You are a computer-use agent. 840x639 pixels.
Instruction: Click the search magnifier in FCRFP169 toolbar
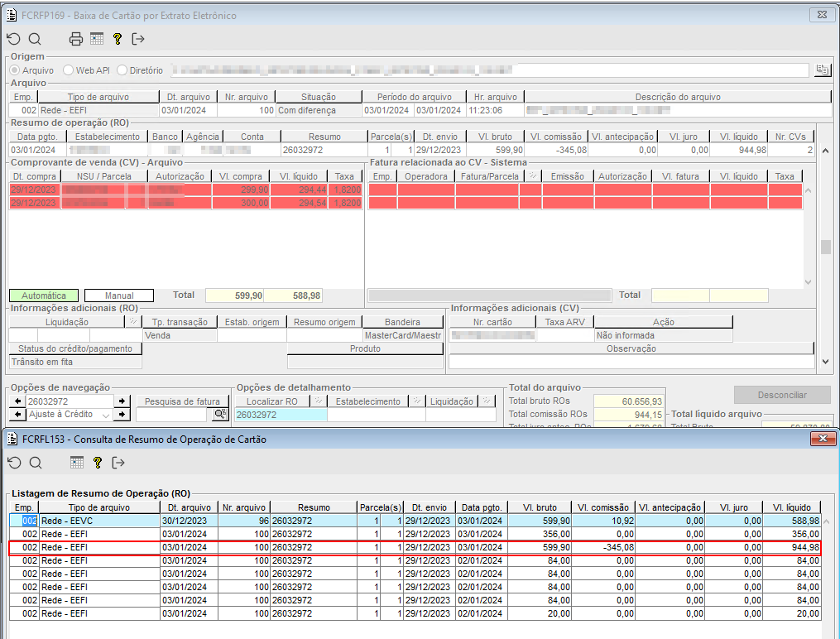pyautogui.click(x=34, y=39)
